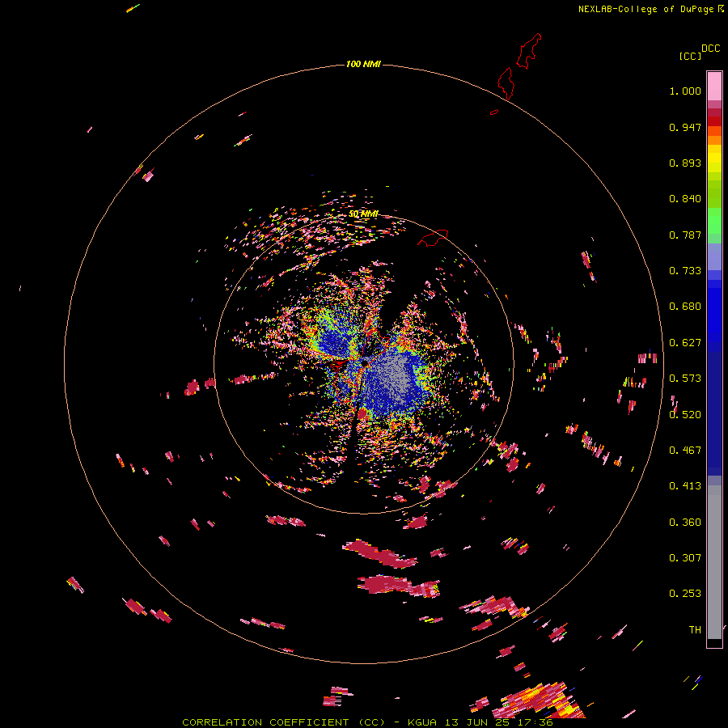728x728 pixels.
Task: Click the Correlation Coefficient KGUA caption
Action: [367, 722]
